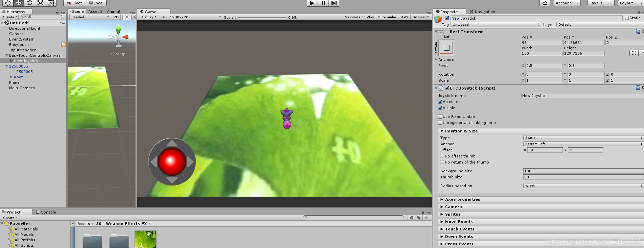Expand the Anchors section
This screenshot has width=644, height=248.
436,59
